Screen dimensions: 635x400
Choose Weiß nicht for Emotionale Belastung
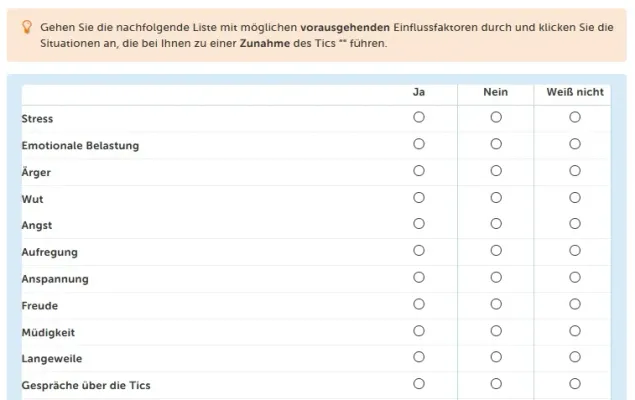coord(575,144)
